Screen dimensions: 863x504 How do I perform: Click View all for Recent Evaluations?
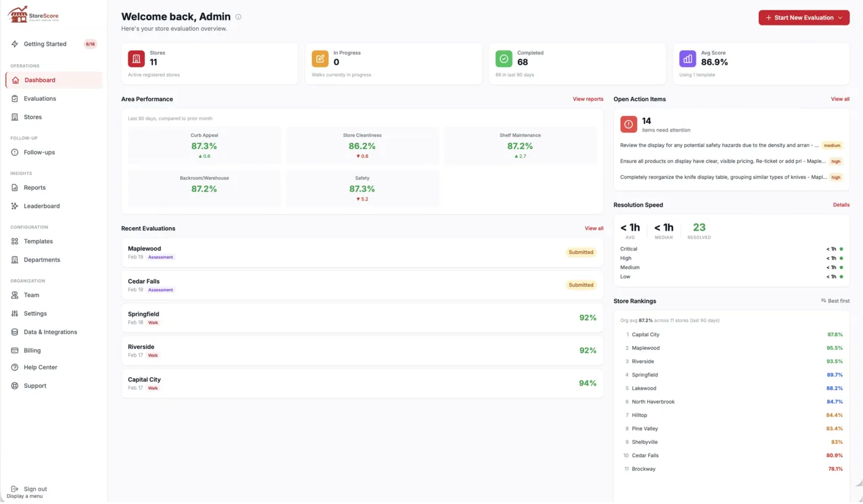(x=593, y=228)
